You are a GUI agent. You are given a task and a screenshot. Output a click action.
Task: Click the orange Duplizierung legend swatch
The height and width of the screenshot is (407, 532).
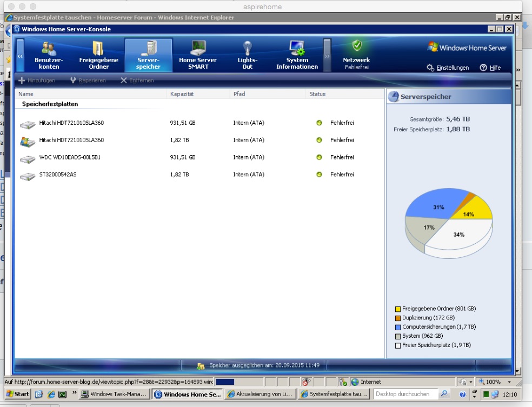397,318
